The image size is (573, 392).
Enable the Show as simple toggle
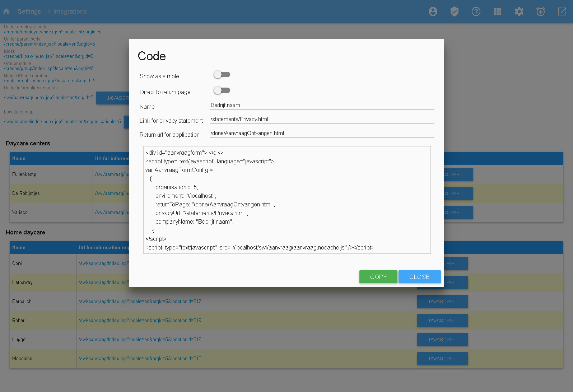click(222, 75)
